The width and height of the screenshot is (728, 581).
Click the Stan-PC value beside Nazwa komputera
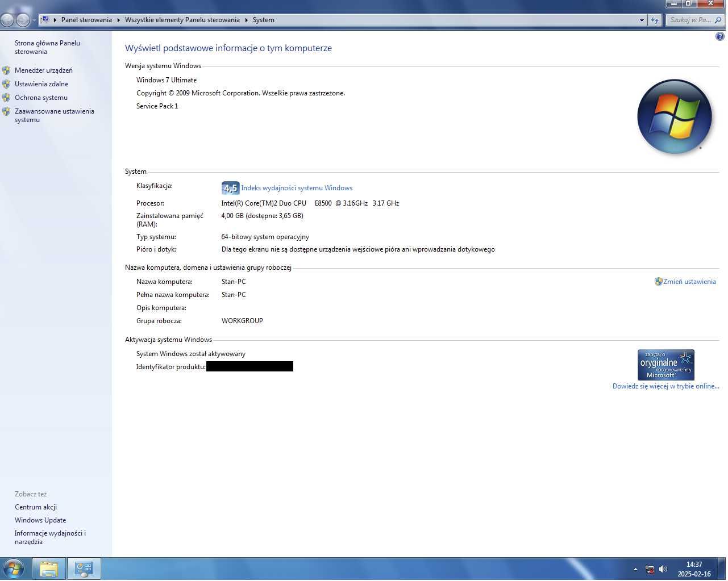point(234,282)
